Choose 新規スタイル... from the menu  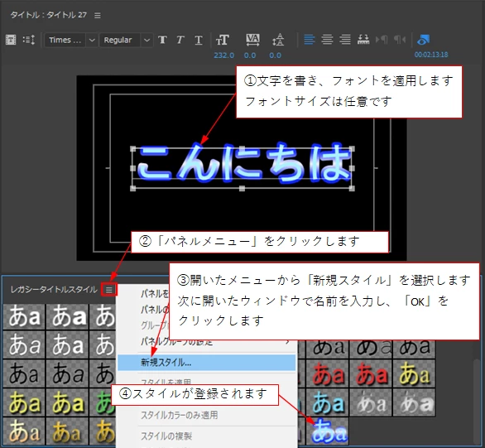pyautogui.click(x=207, y=363)
